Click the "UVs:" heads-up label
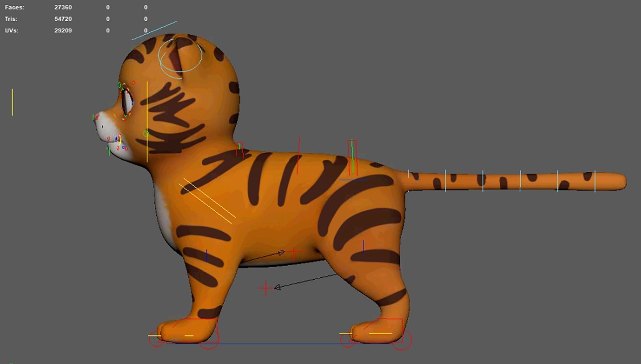 point(12,30)
